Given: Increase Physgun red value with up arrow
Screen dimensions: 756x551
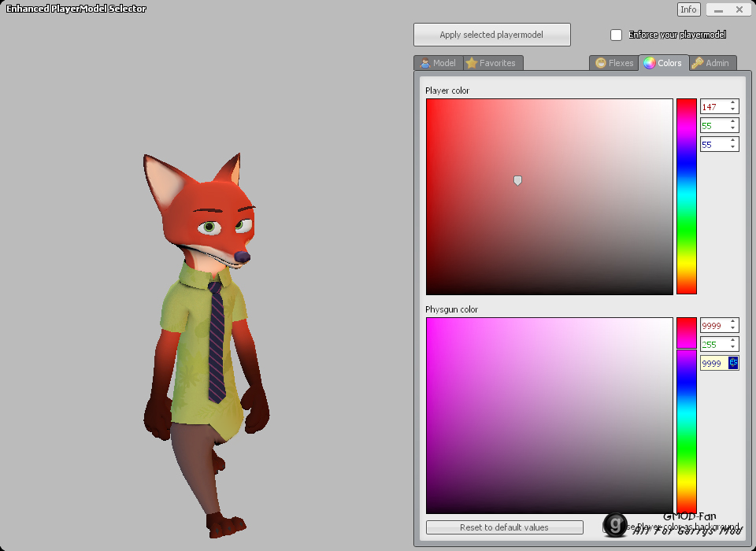Looking at the screenshot, I should point(733,321).
